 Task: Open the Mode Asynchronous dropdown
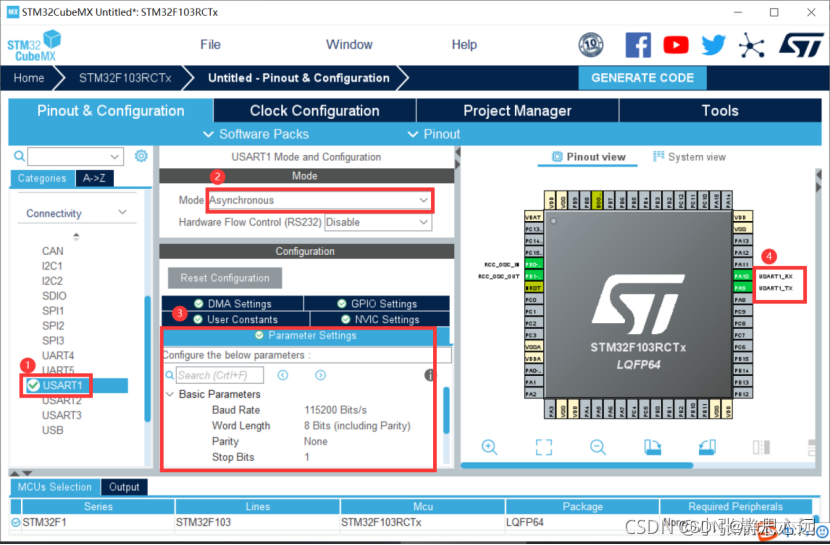pyautogui.click(x=319, y=200)
